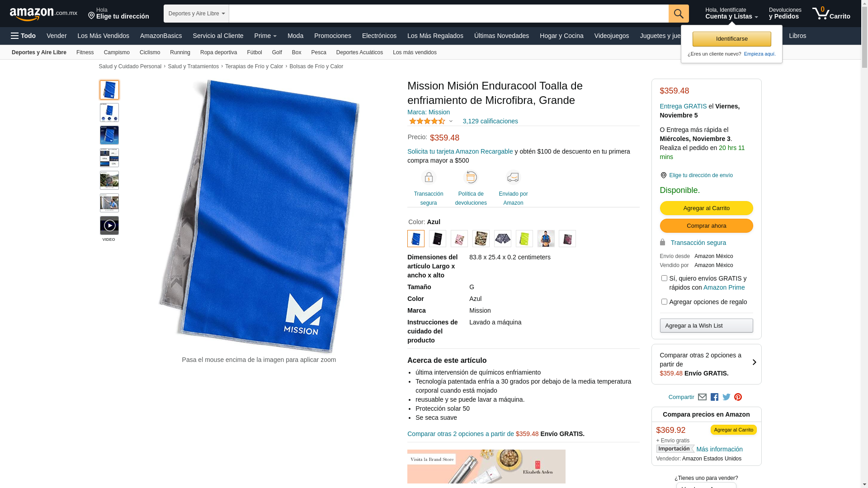
Task: Share by email envelope icon
Action: pos(702,397)
